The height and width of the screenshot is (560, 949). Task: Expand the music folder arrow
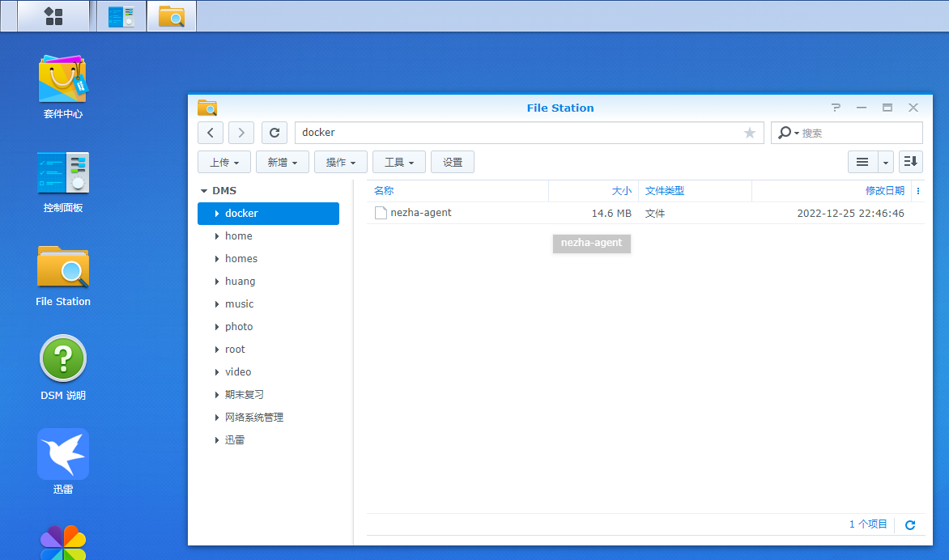pyautogui.click(x=217, y=304)
